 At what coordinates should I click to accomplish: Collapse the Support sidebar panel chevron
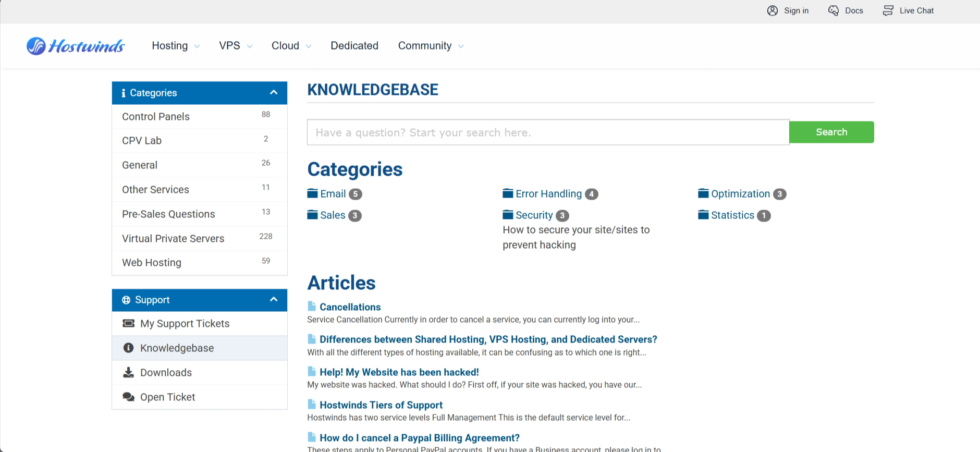coord(274,299)
